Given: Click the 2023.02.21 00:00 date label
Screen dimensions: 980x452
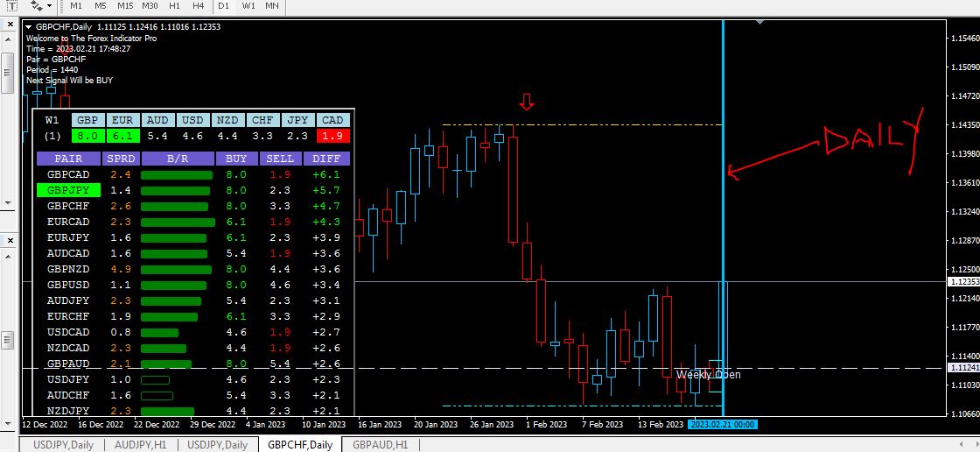Looking at the screenshot, I should coord(723,425).
